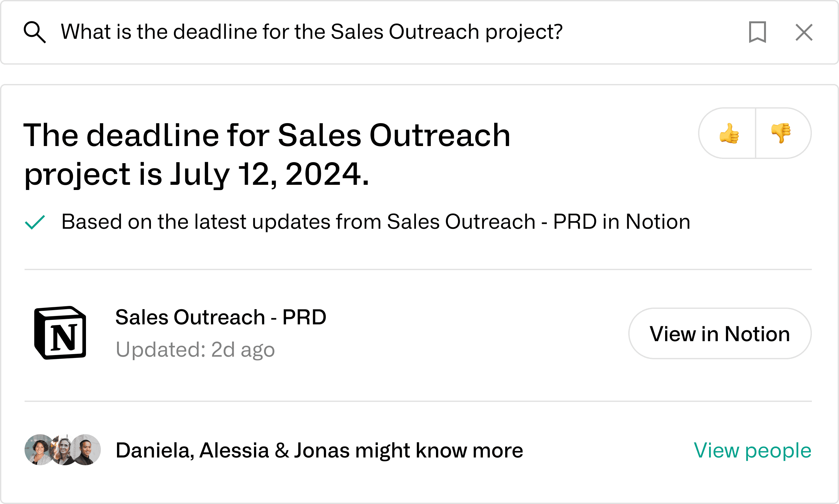Select Jonas's avatar photo
The width and height of the screenshot is (839, 504).
tap(86, 450)
